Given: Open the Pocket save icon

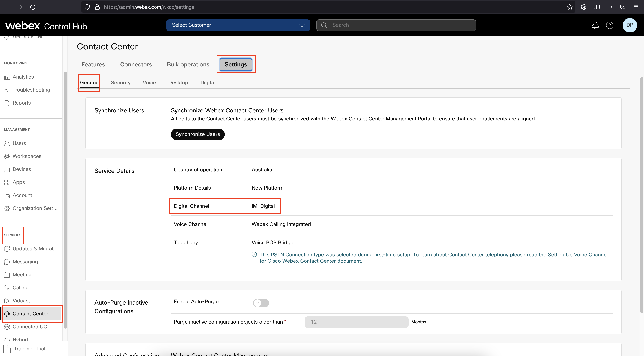Looking at the screenshot, I should pyautogui.click(x=623, y=7).
